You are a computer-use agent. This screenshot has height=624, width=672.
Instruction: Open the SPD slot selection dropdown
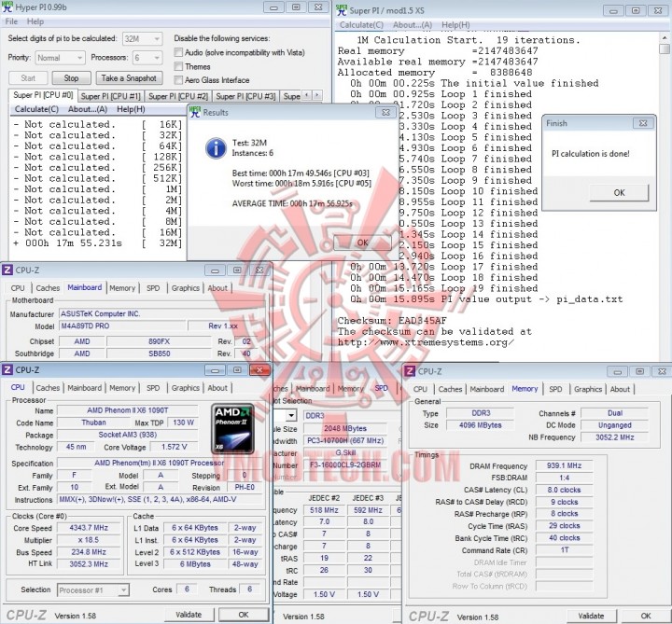point(291,415)
